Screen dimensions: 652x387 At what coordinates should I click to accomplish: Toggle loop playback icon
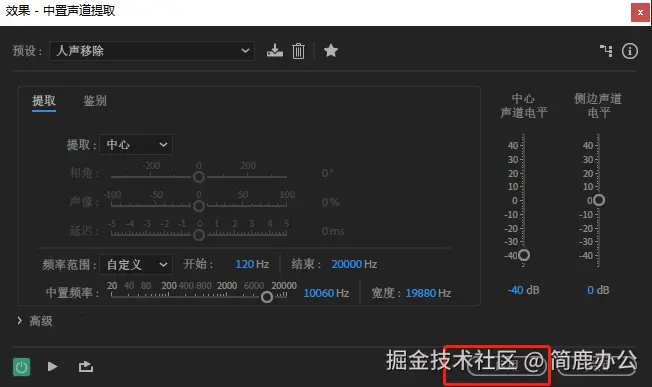(x=86, y=366)
